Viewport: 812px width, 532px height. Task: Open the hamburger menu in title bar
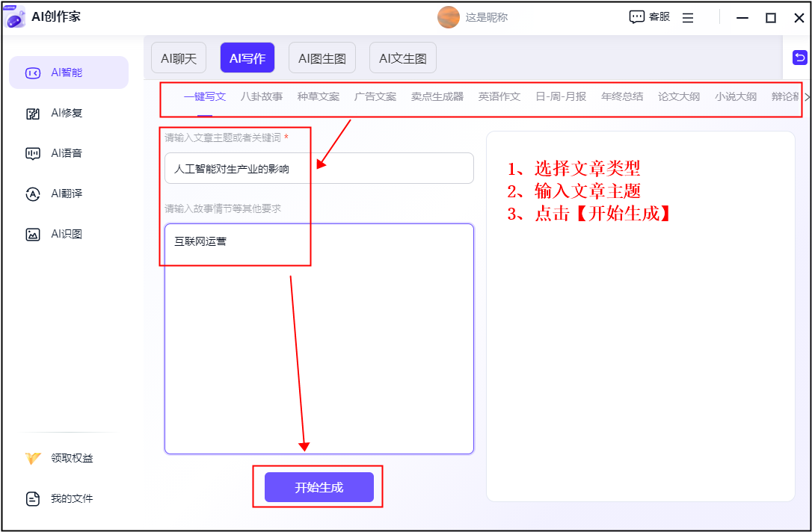pyautogui.click(x=688, y=18)
